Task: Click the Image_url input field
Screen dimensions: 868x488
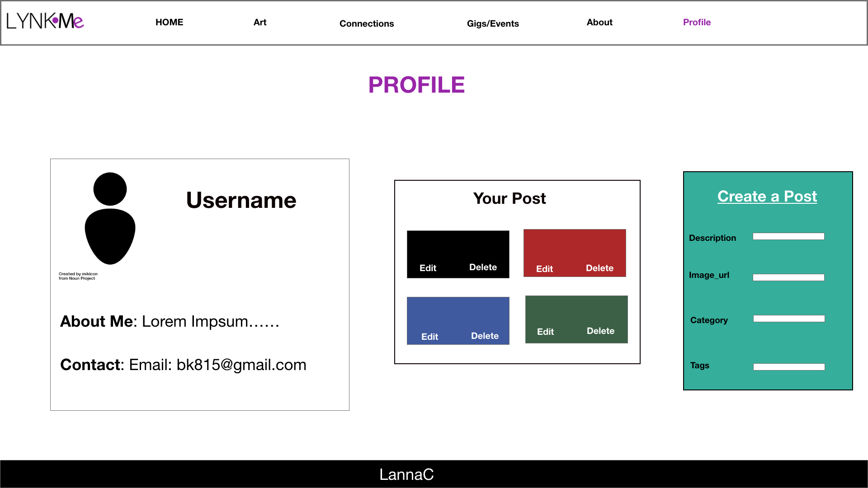Action: point(788,277)
